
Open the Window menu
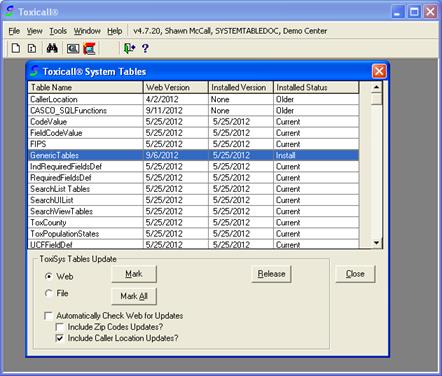coord(87,31)
